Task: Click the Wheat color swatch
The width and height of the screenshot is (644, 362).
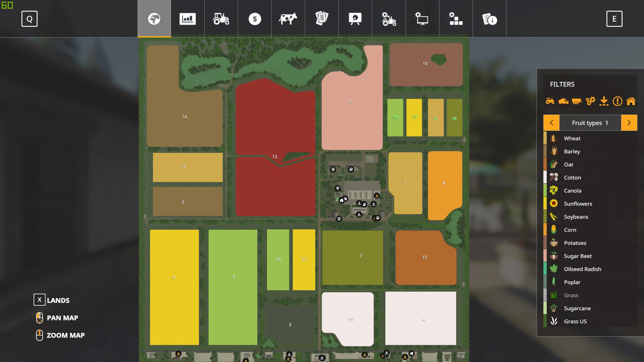Action: (x=545, y=138)
